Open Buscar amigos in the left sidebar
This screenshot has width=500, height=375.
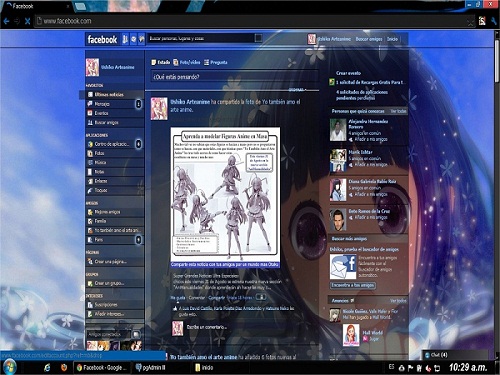point(115,123)
